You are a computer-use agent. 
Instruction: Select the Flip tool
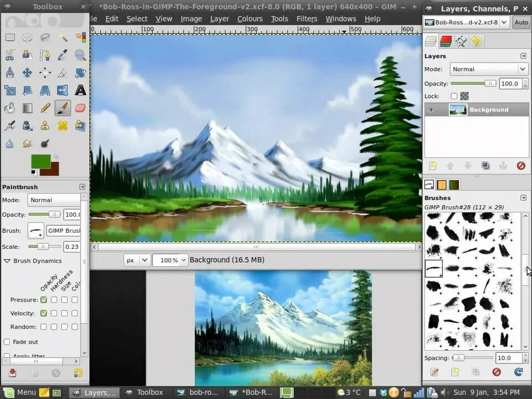coord(63,90)
